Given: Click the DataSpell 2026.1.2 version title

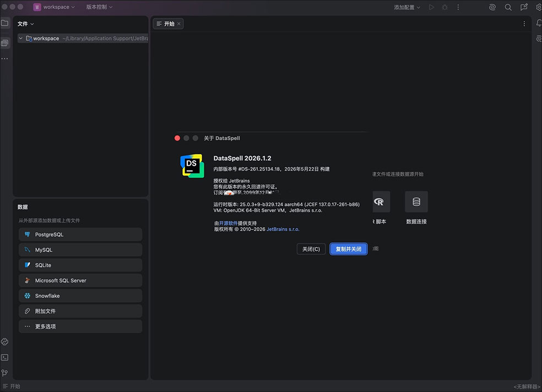Looking at the screenshot, I should pos(242,158).
